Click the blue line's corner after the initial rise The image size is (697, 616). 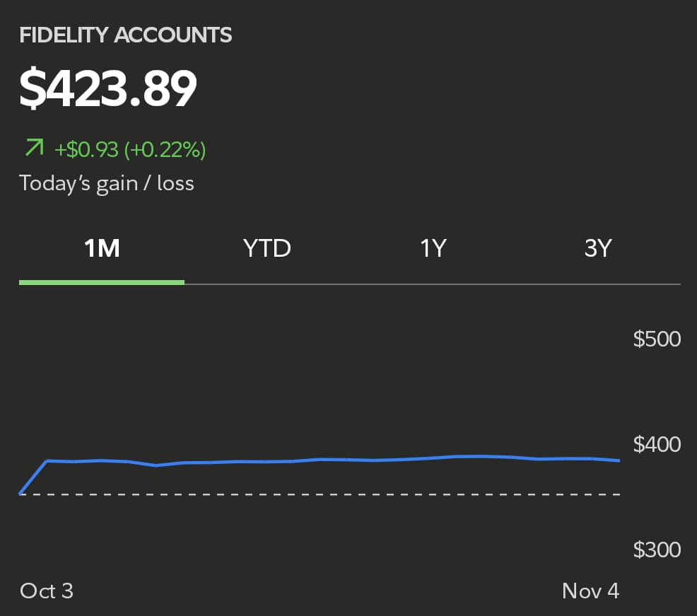click(x=47, y=461)
